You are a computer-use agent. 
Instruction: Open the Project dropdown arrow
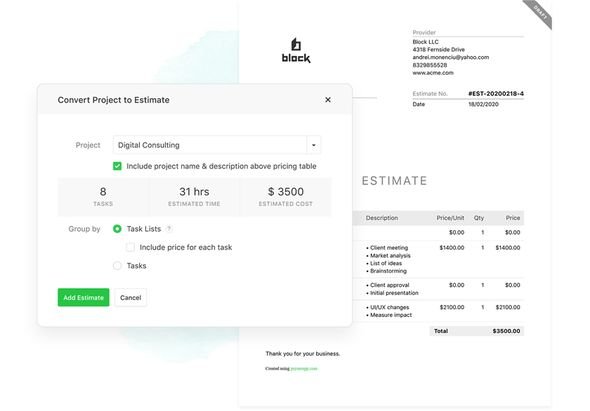click(x=313, y=145)
